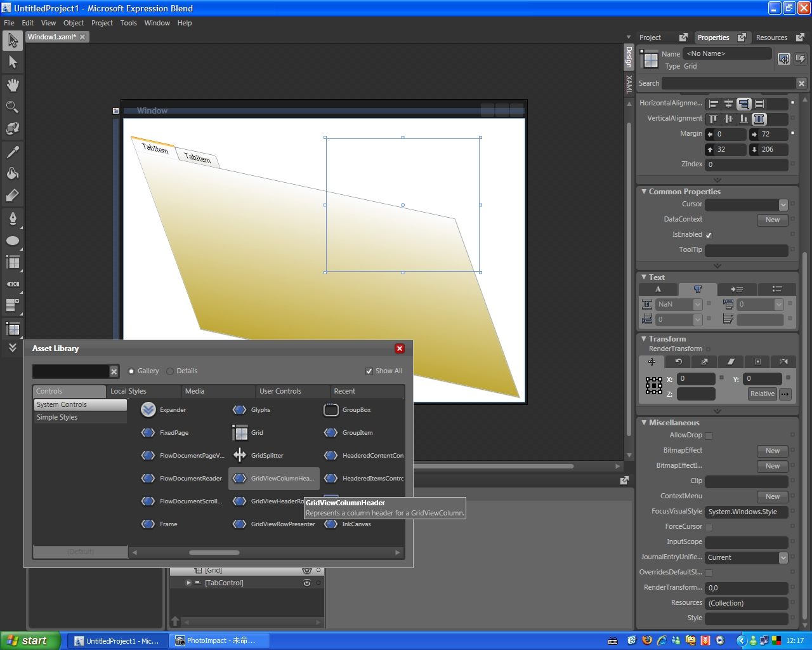Click New button for DataContext

[772, 220]
